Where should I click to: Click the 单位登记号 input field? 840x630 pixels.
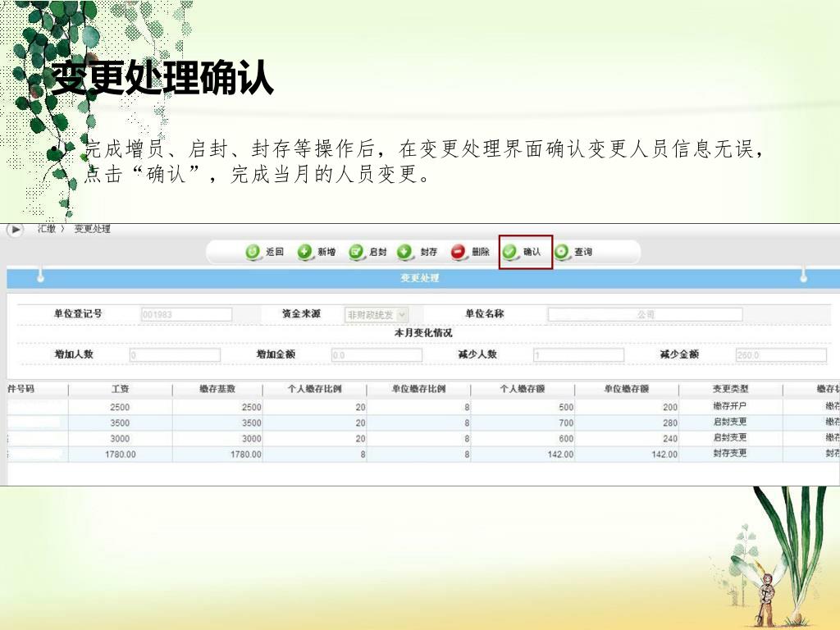pyautogui.click(x=186, y=314)
